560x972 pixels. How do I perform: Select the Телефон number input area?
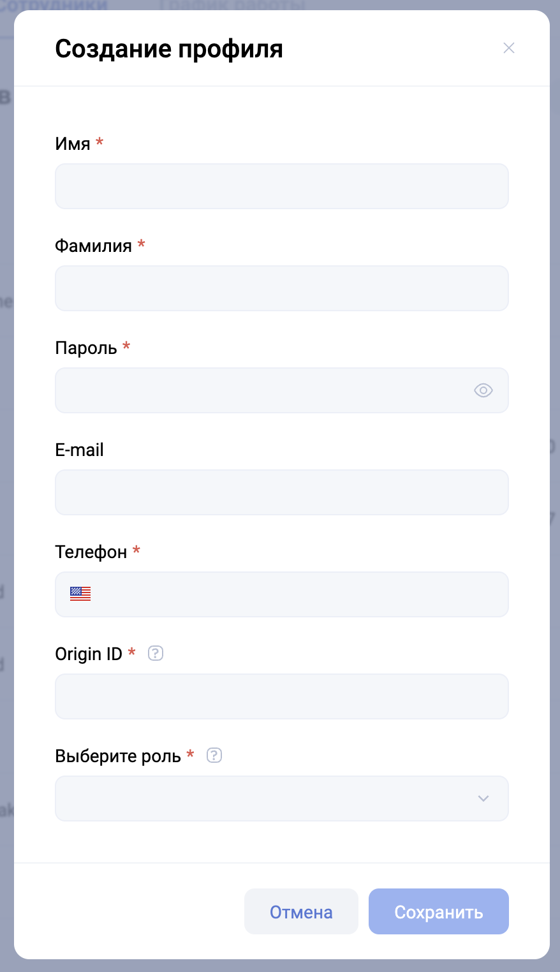pos(300,594)
